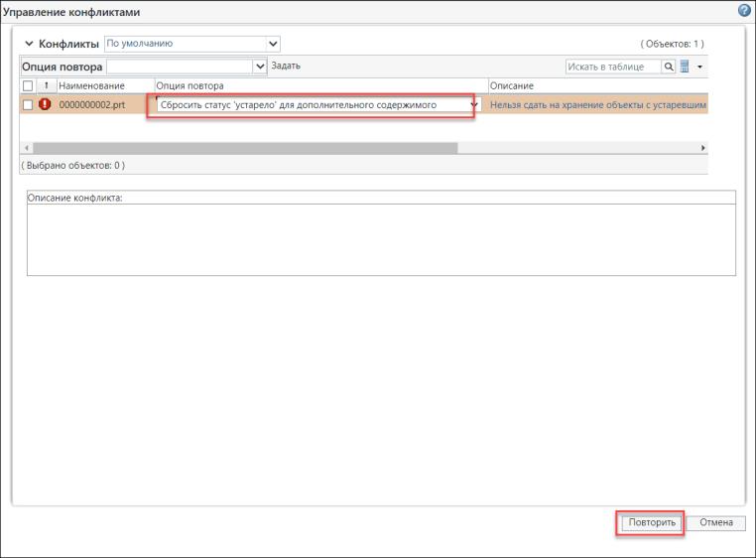
Task: Focus the Искать в таблице search field
Action: tap(613, 67)
